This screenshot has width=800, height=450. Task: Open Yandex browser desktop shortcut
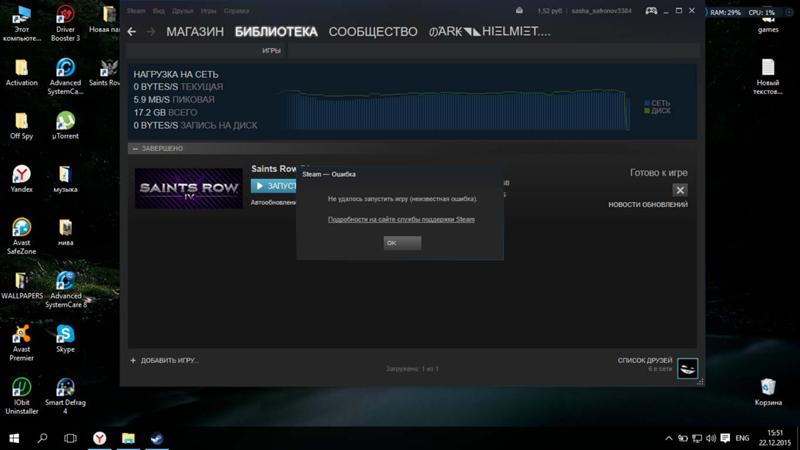tap(21, 179)
